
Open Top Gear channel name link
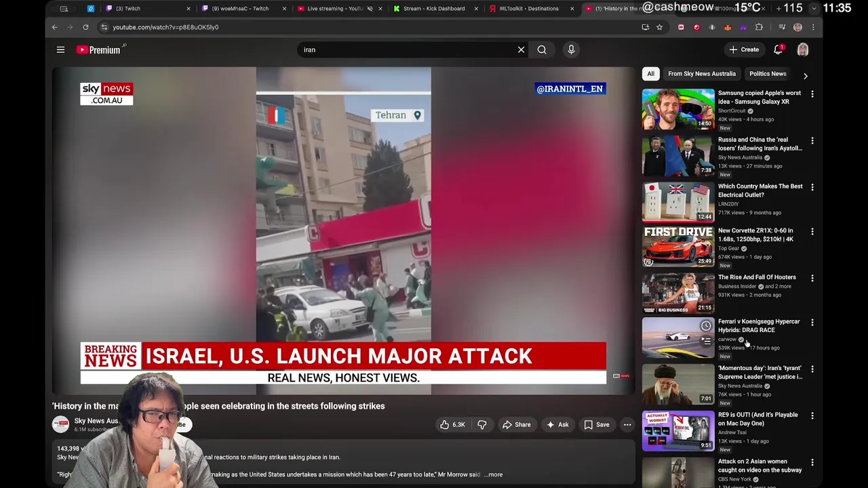click(x=728, y=248)
